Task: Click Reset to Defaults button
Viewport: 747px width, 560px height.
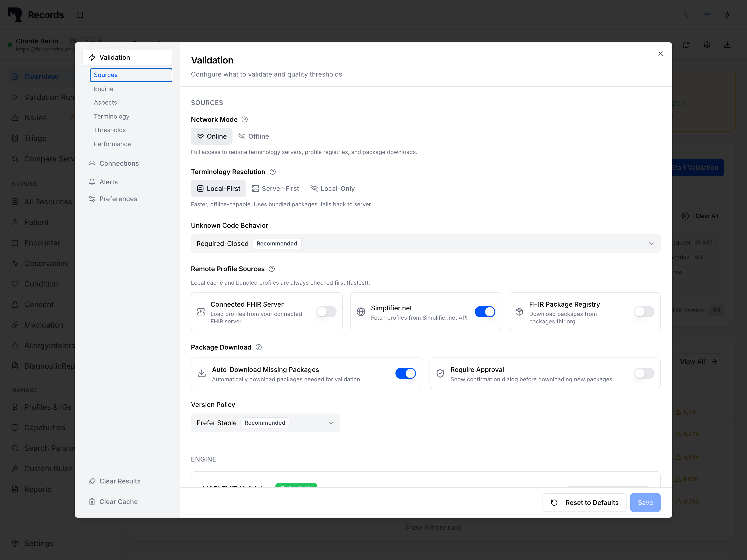Action: 584,503
